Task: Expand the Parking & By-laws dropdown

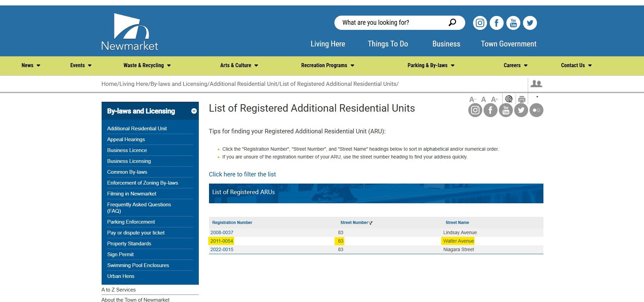Action: (x=431, y=65)
